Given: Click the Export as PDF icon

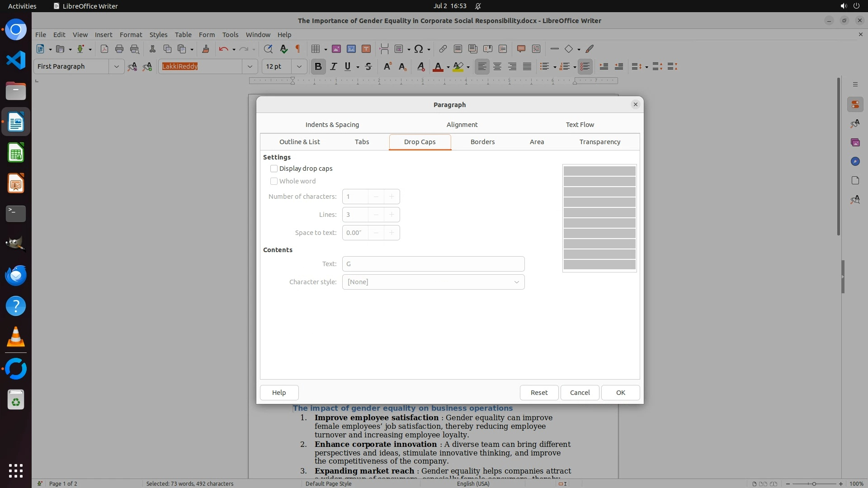Looking at the screenshot, I should (x=104, y=49).
